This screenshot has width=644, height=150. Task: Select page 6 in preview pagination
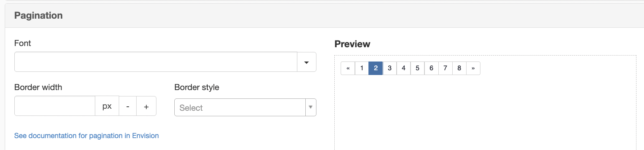(x=431, y=68)
